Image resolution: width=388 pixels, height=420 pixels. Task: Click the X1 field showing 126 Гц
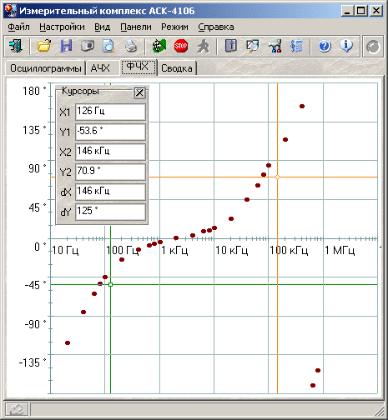pos(111,112)
